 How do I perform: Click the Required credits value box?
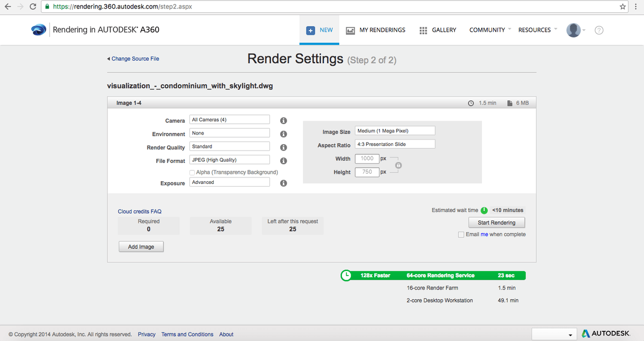tap(149, 225)
